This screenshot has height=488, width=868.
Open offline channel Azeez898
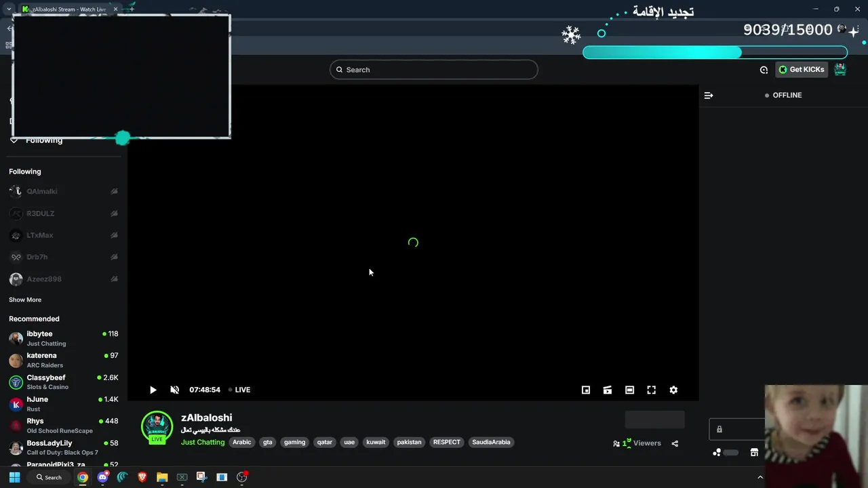point(64,279)
